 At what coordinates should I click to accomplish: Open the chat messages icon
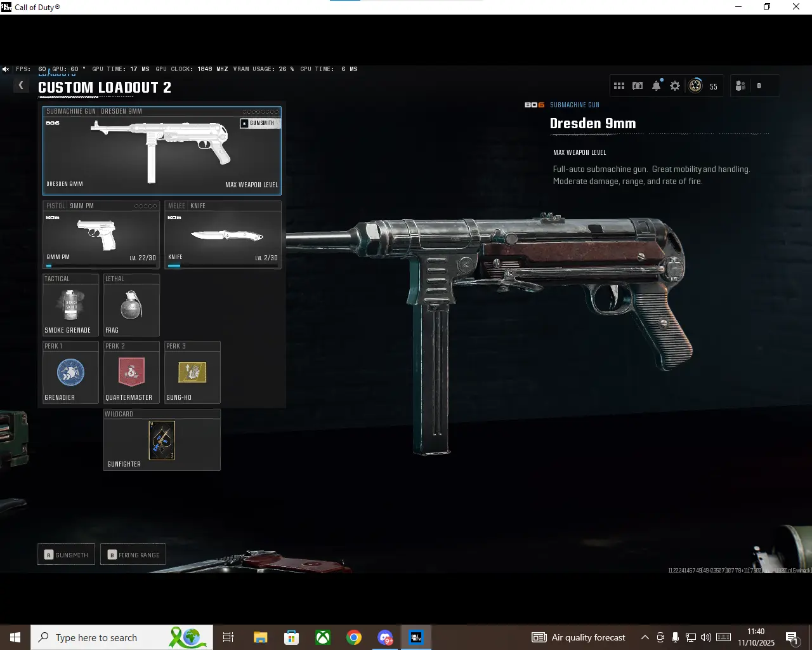[638, 86]
